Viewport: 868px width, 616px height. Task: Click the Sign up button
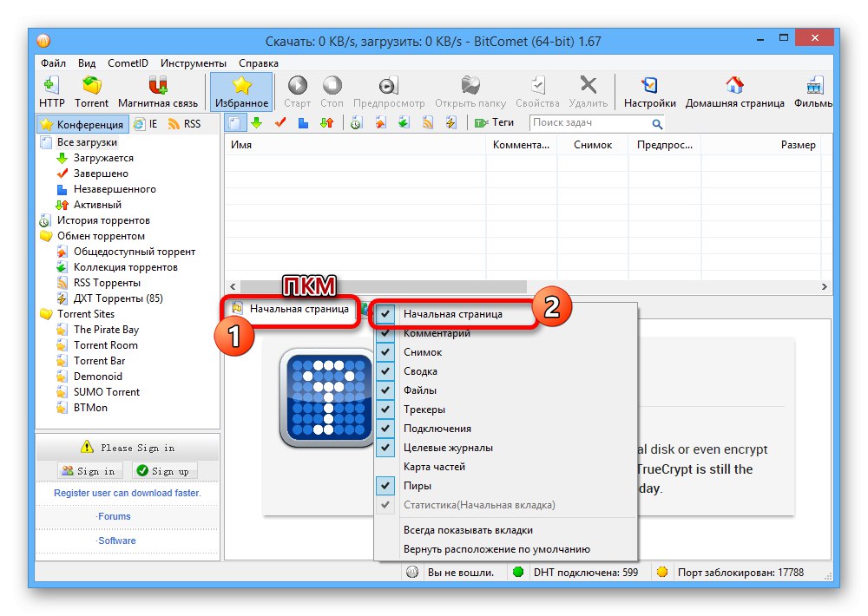click(164, 471)
